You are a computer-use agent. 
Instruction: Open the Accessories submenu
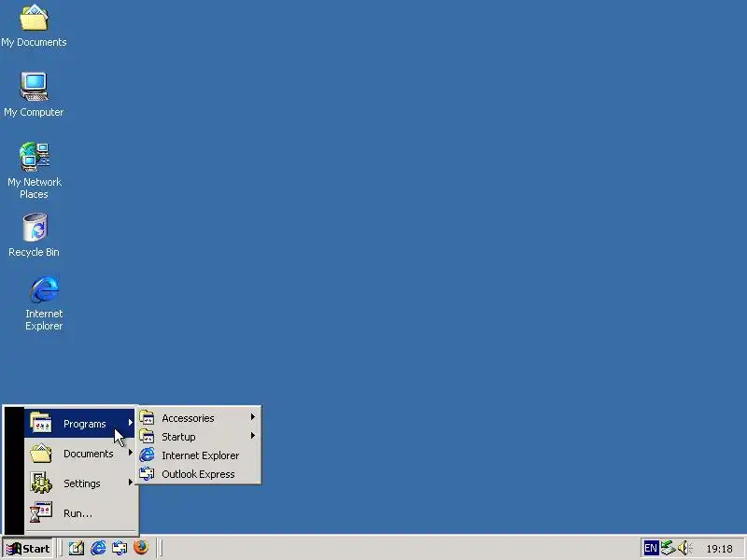click(199, 418)
